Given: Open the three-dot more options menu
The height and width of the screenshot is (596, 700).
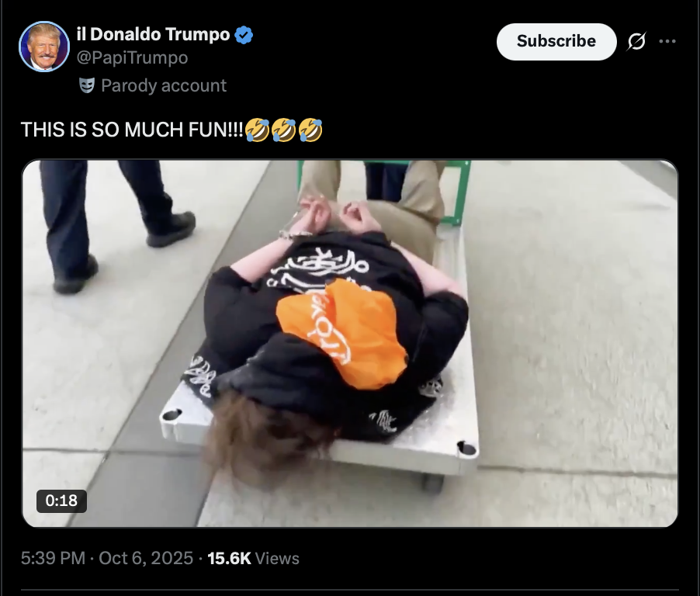Looking at the screenshot, I should pyautogui.click(x=667, y=42).
